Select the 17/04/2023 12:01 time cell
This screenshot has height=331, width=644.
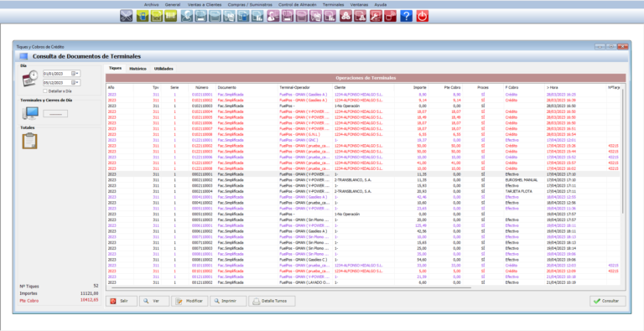[561, 140]
